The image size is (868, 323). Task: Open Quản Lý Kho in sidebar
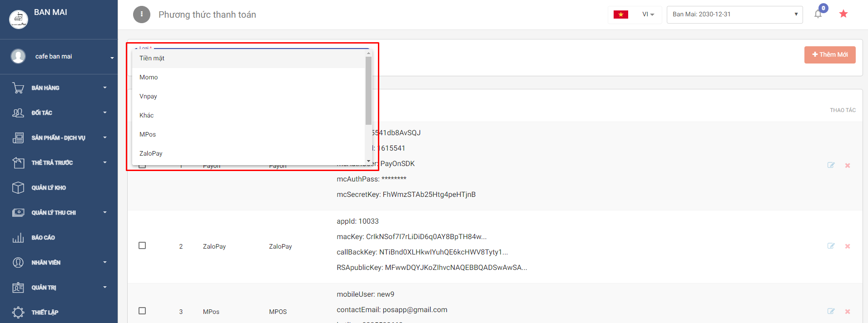[49, 188]
